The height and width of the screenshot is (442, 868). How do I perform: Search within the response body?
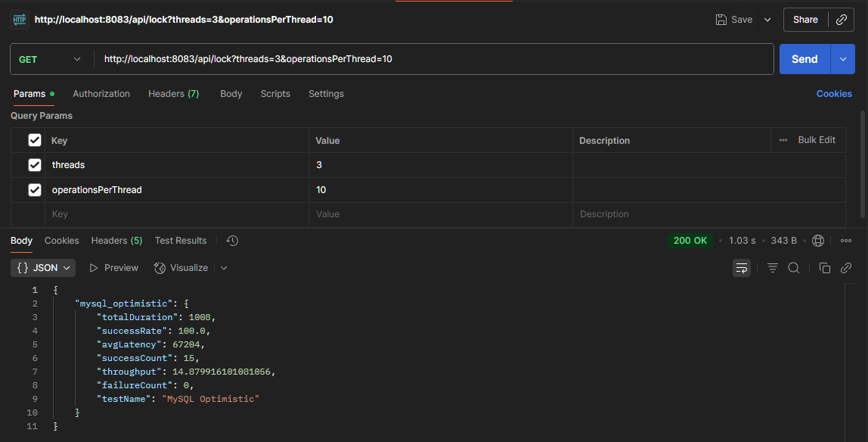[794, 268]
